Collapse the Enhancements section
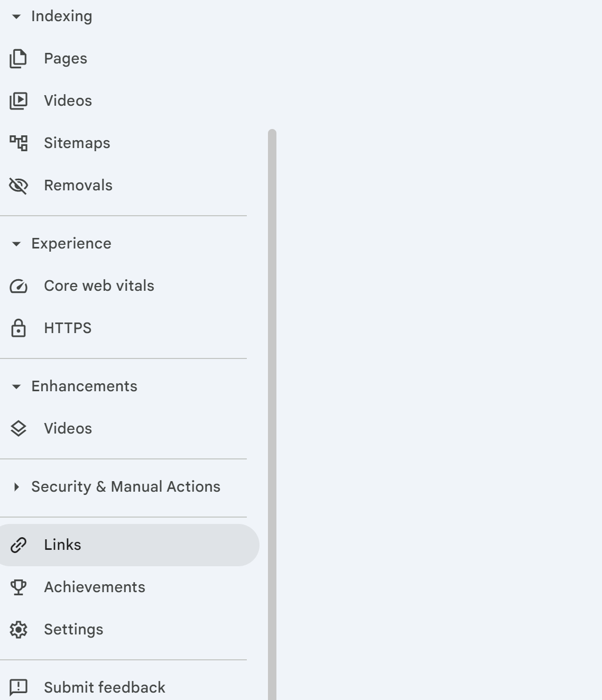The height and width of the screenshot is (700, 602). coord(16,386)
